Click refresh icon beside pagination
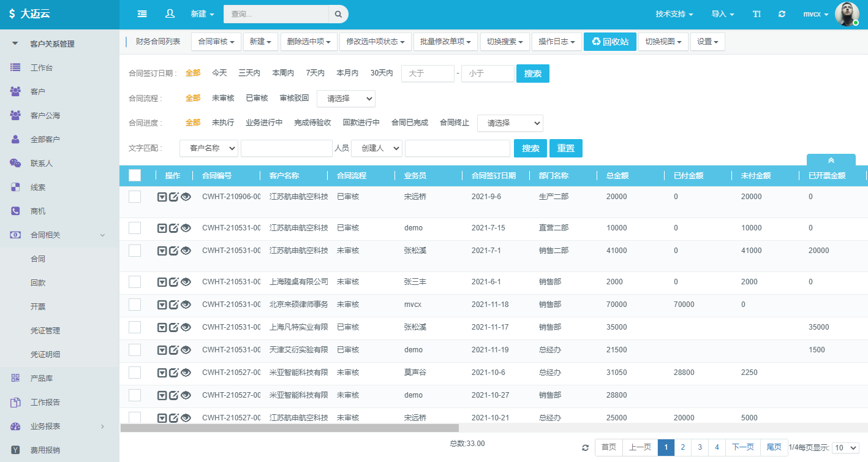 coord(586,448)
